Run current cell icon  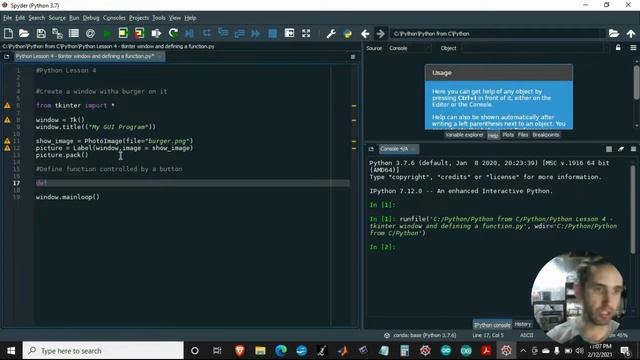(123, 33)
